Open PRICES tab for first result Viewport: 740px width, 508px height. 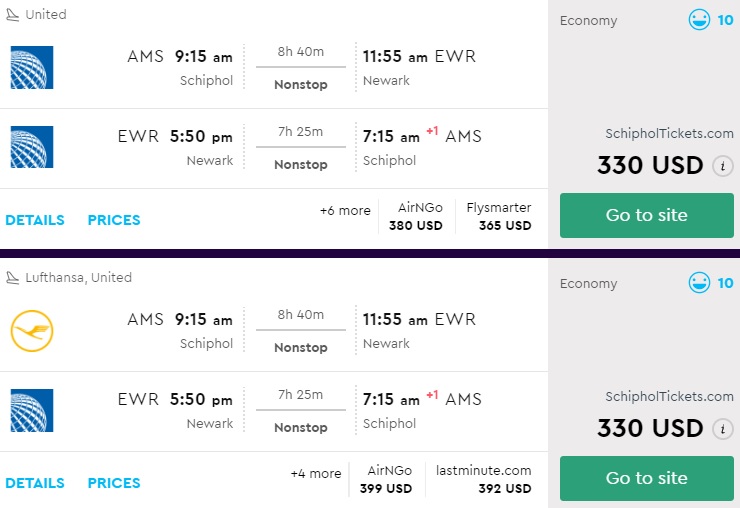[x=114, y=220]
